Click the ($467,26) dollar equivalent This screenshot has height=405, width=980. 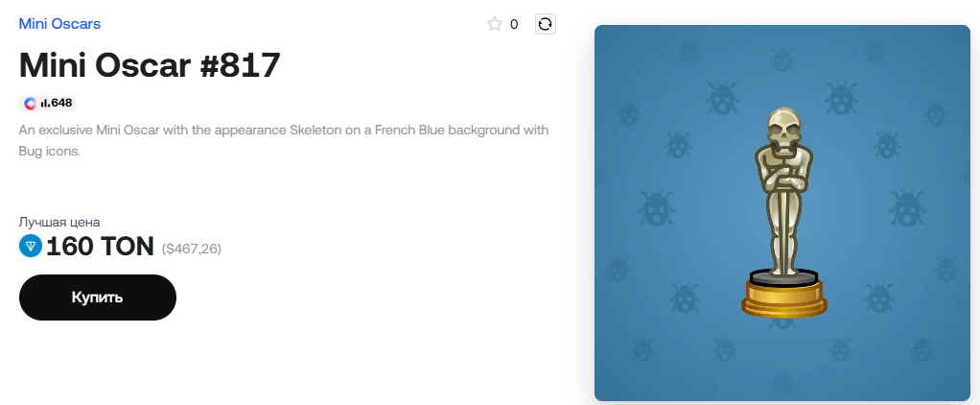click(x=191, y=250)
